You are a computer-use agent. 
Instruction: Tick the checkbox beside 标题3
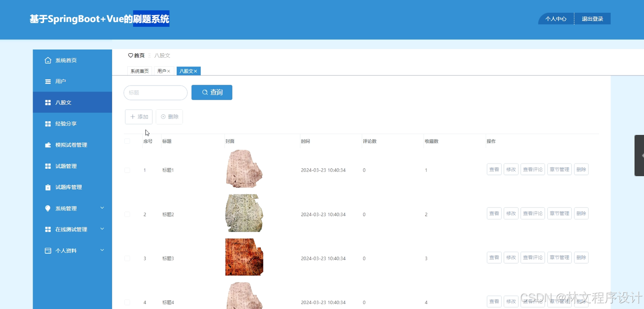click(x=127, y=258)
